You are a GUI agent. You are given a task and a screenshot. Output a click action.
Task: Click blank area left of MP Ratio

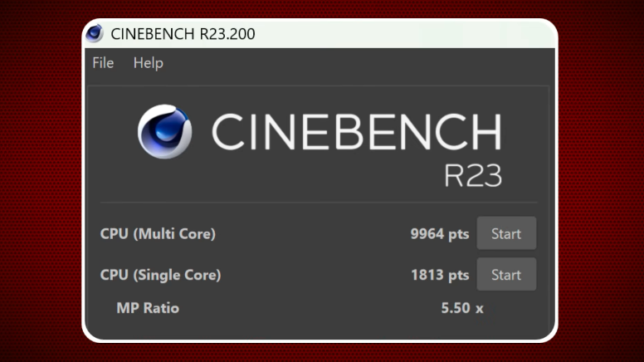pyautogui.click(x=103, y=308)
